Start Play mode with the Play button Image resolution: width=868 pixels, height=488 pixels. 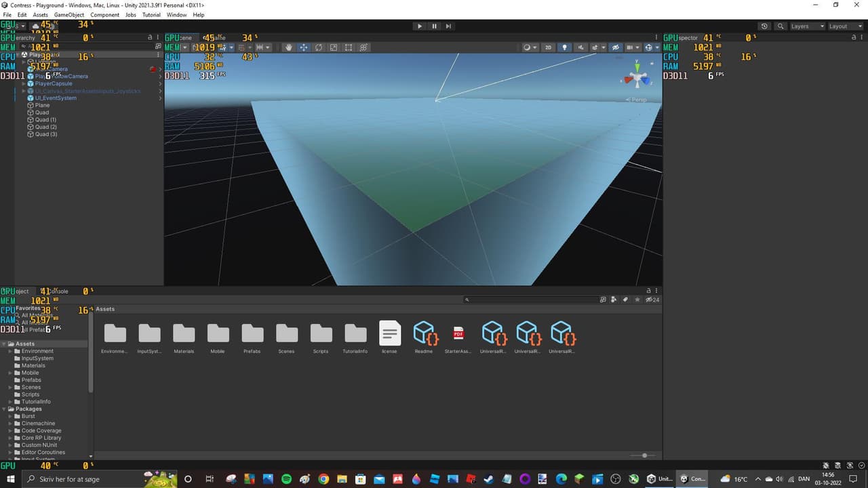pyautogui.click(x=420, y=26)
